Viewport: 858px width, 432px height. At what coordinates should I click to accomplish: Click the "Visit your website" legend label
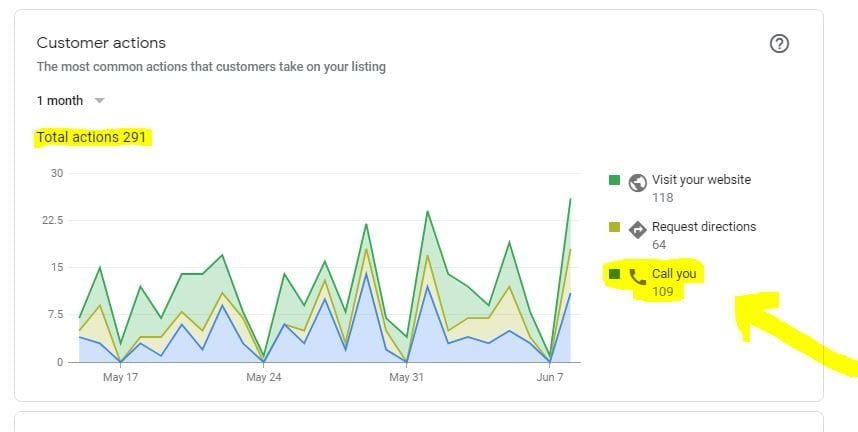pyautogui.click(x=701, y=180)
